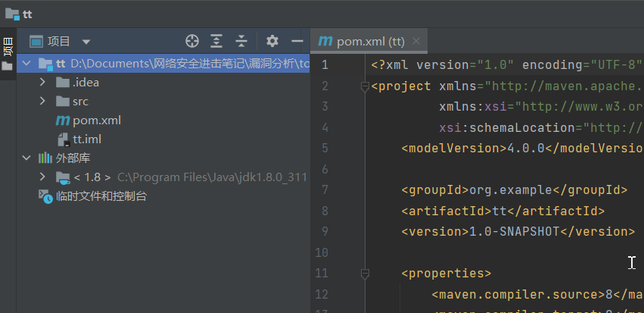Collapse the 外部库 node

27,158
